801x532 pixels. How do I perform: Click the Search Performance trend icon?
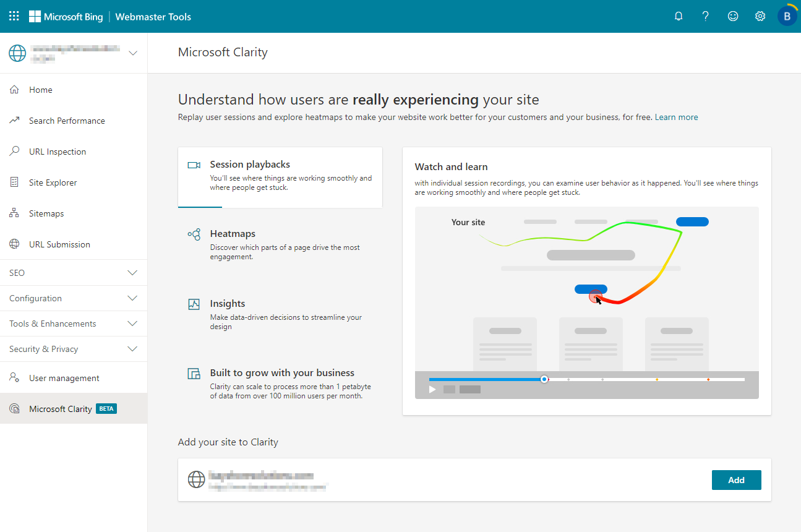tap(15, 121)
